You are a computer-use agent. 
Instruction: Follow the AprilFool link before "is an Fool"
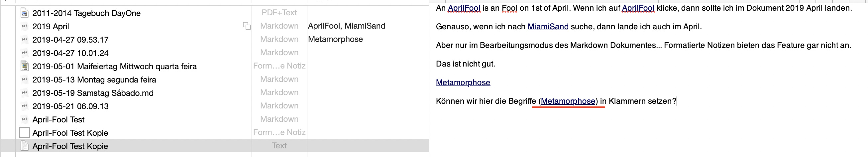click(464, 8)
